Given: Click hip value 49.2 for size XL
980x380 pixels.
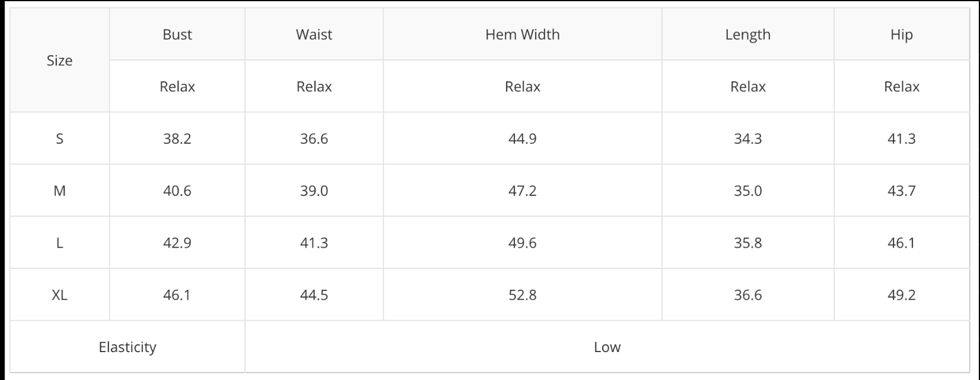Looking at the screenshot, I should pos(901,295).
